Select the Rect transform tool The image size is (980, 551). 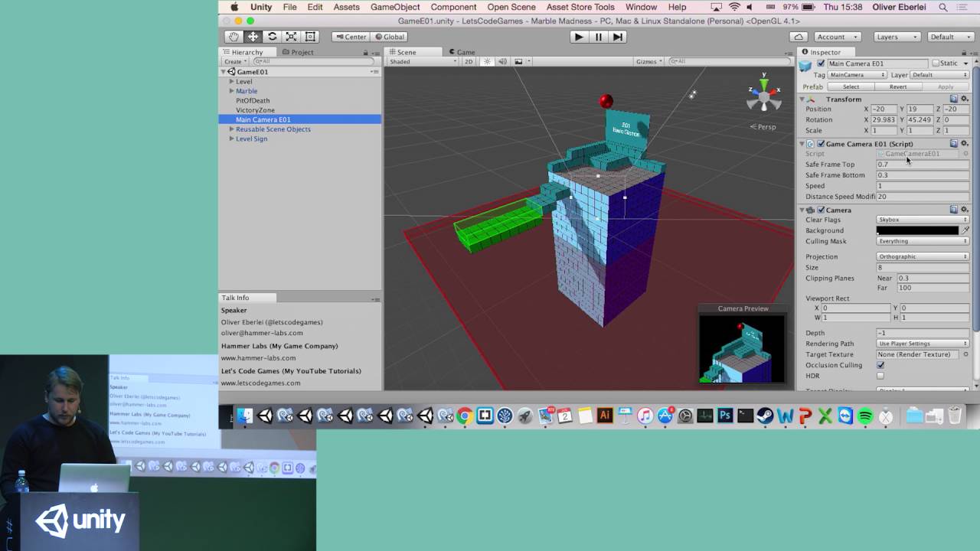310,37
